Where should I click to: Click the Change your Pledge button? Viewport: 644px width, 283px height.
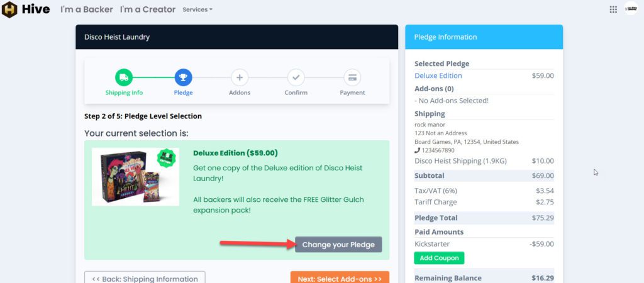[338, 245]
